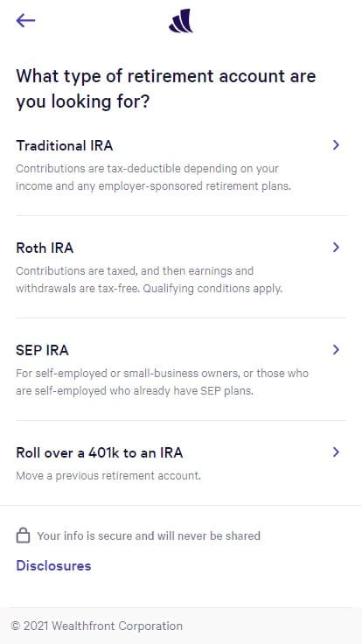
Task: Open the chevron beside Roll over a 401k
Action: click(336, 452)
